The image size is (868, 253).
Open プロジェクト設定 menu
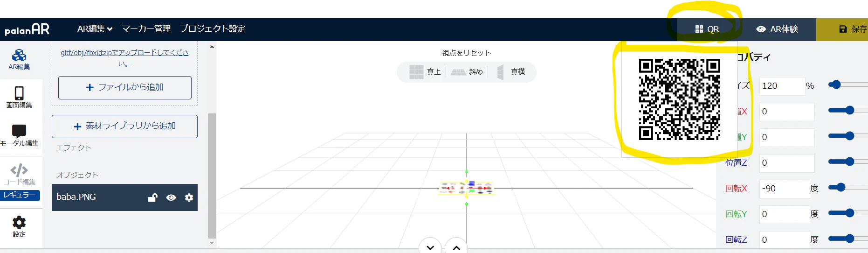tap(213, 29)
